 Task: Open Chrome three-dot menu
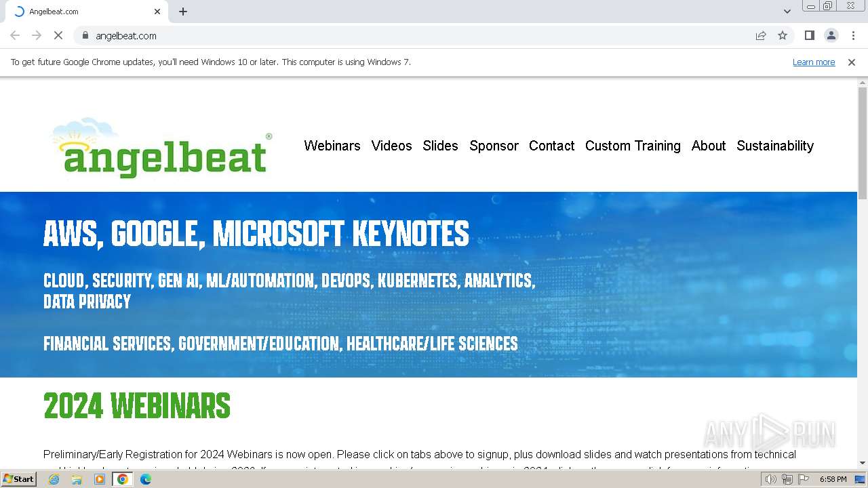853,35
